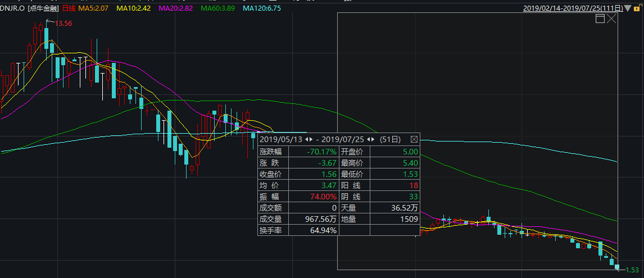Step the 2019/05/13 start date back
Viewport: 644px width, 278px height.
(x=306, y=140)
